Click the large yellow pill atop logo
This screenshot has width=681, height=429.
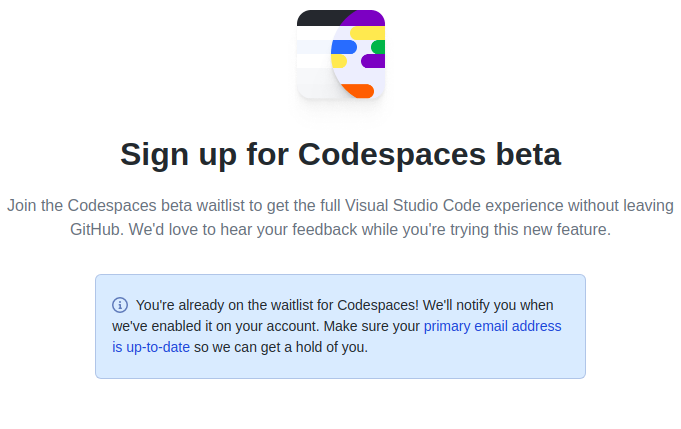point(367,33)
